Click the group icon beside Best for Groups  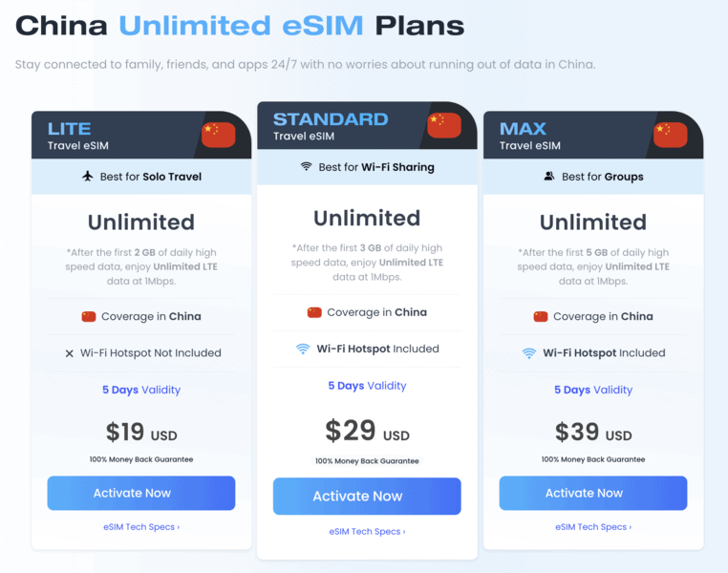(x=549, y=177)
